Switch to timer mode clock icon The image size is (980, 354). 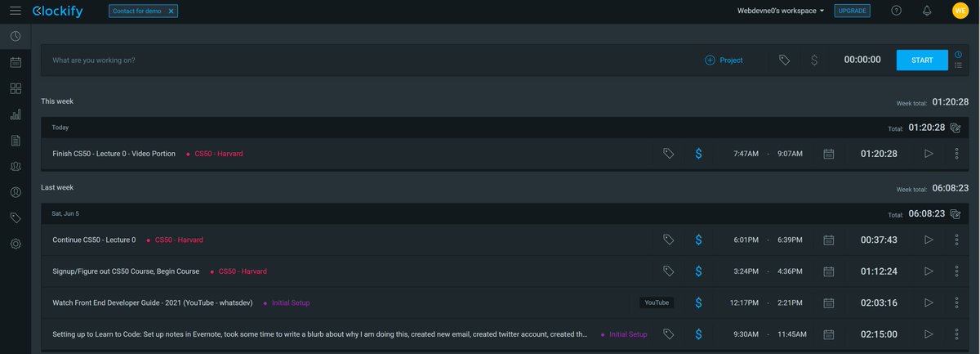pyautogui.click(x=959, y=55)
